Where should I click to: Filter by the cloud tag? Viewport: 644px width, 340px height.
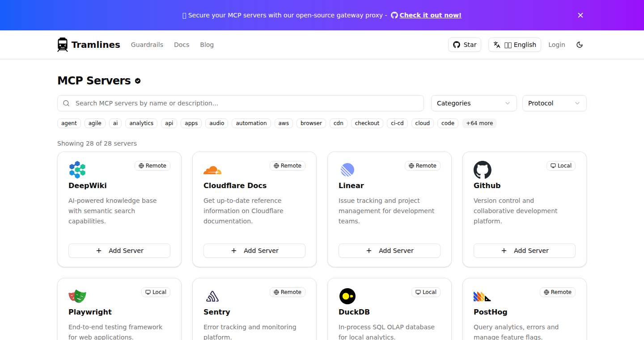(423, 123)
